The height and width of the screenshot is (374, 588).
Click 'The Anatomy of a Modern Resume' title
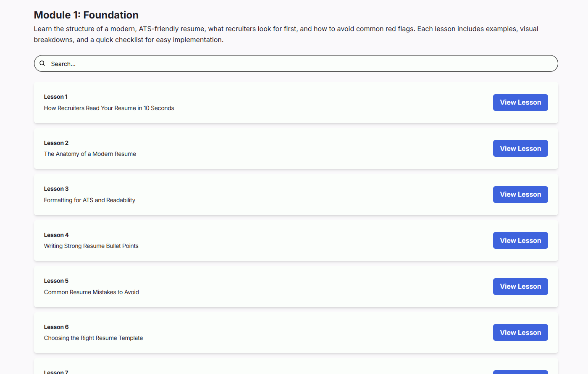(90, 154)
